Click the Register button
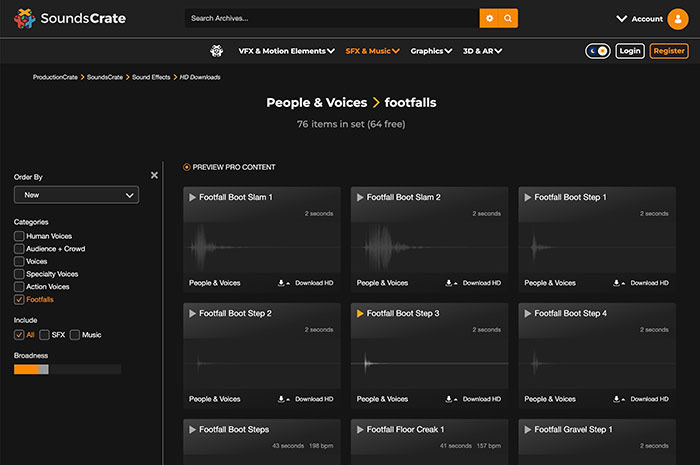This screenshot has height=465, width=700. pyautogui.click(x=669, y=51)
